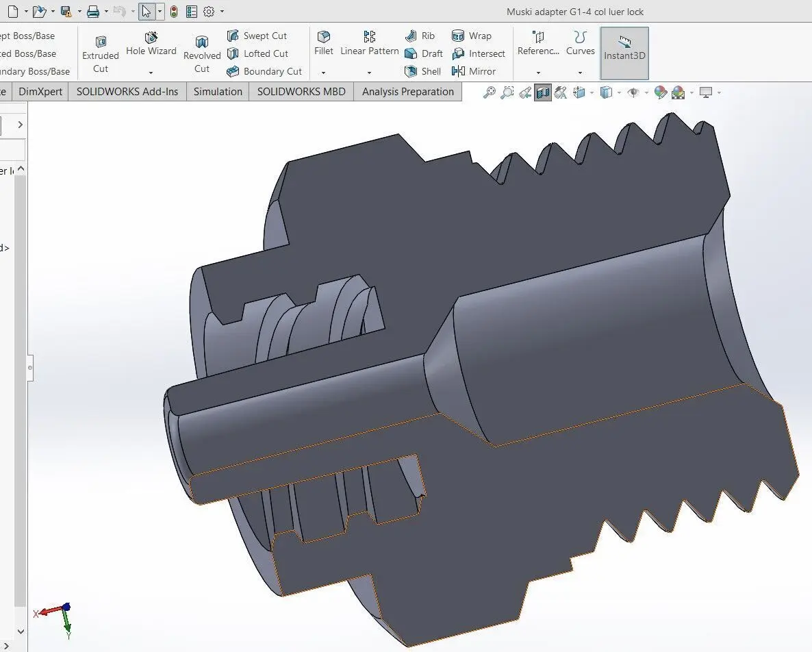812x652 pixels.
Task: Open a file with the Open icon
Action: (39, 12)
